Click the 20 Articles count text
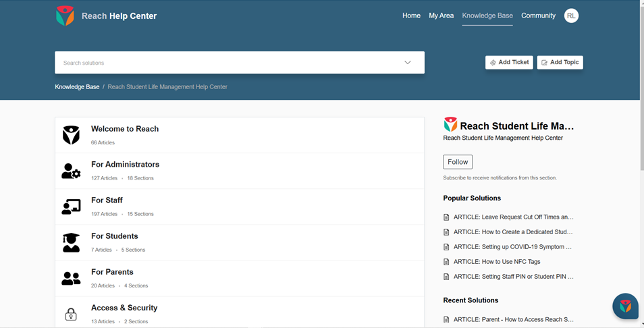Screen dimensions: 644x328 click(103, 285)
